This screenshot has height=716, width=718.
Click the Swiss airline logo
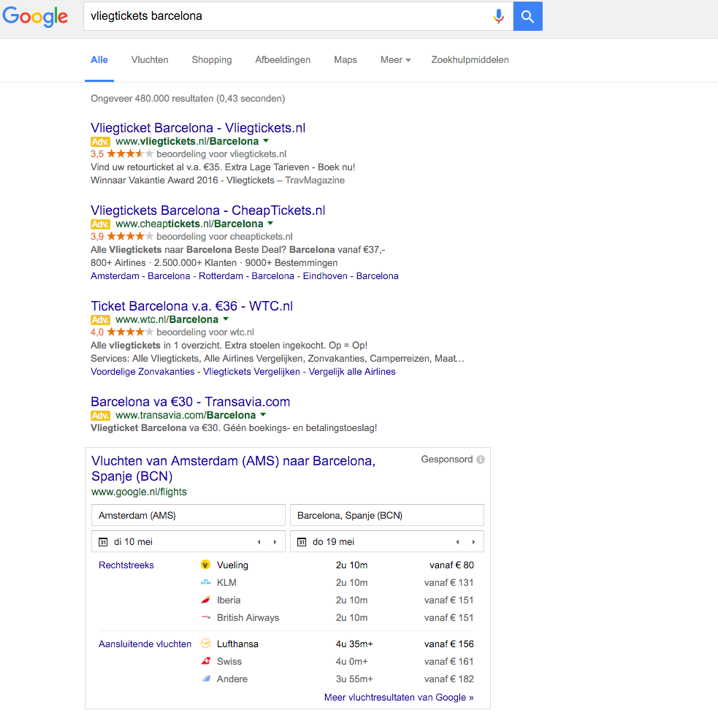[206, 661]
